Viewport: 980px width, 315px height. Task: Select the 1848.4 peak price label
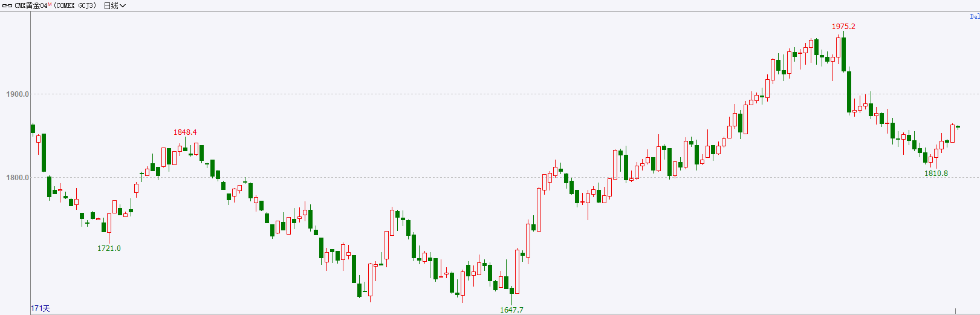click(x=185, y=132)
